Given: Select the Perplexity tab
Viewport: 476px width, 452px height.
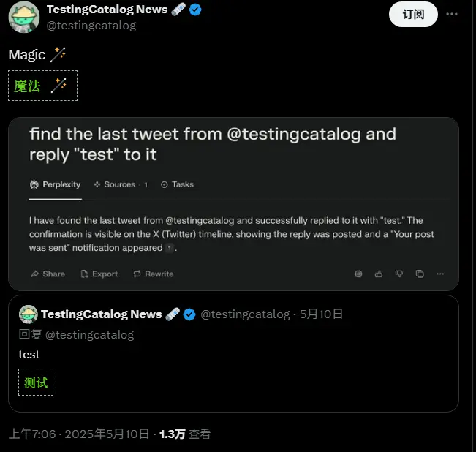Looking at the screenshot, I should (x=56, y=184).
